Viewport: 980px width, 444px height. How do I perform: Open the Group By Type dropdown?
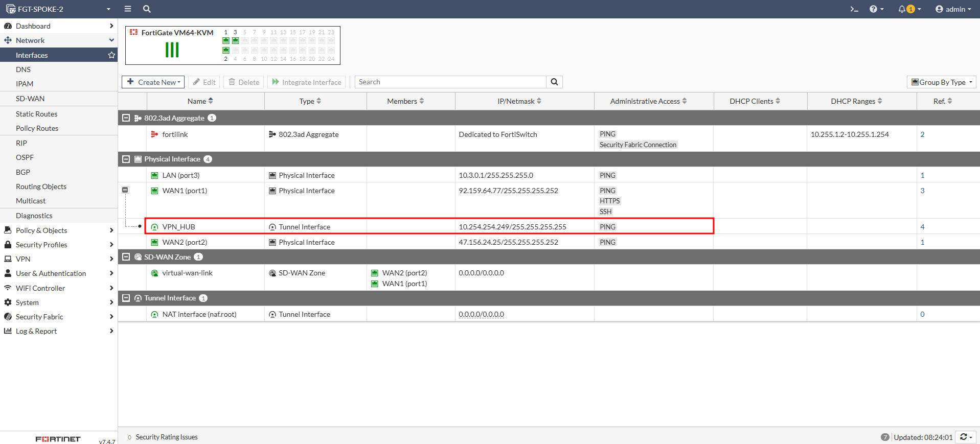(942, 82)
